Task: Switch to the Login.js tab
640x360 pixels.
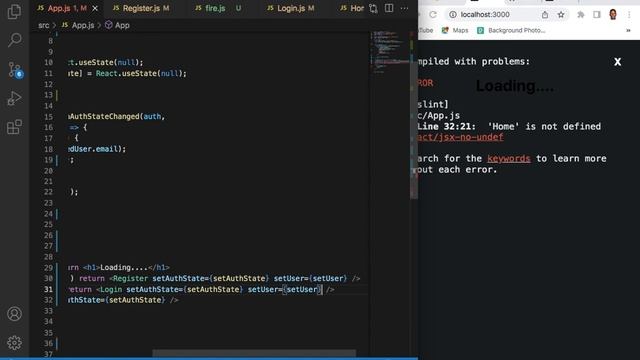Action: point(291,8)
